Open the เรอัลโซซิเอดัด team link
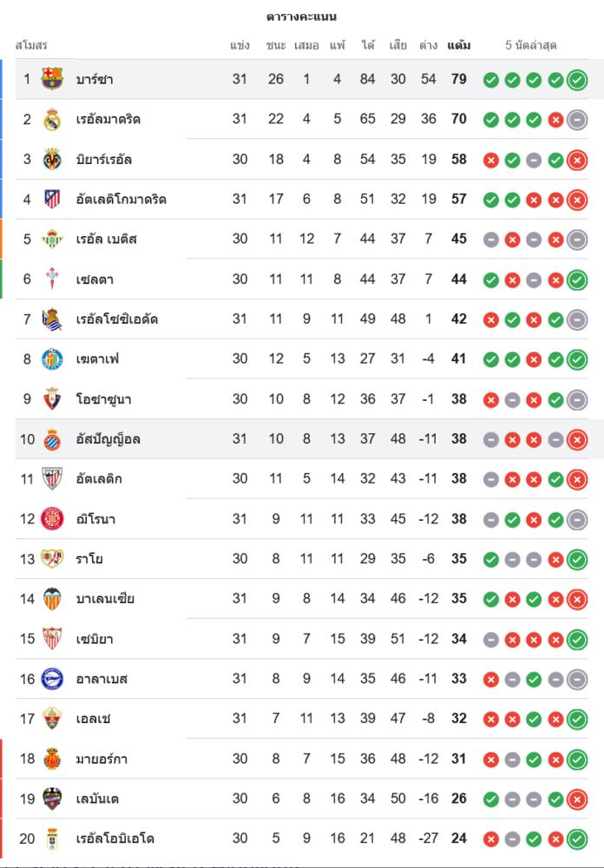Viewport: 604px width, 868px height. (116, 319)
